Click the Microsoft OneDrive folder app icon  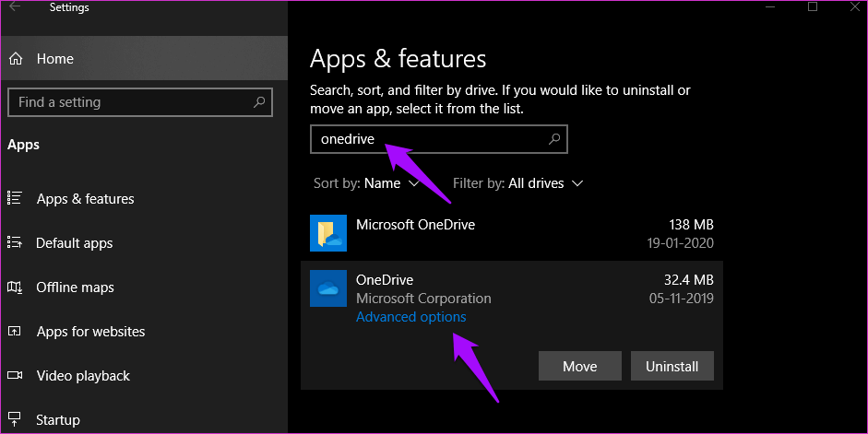coord(328,233)
